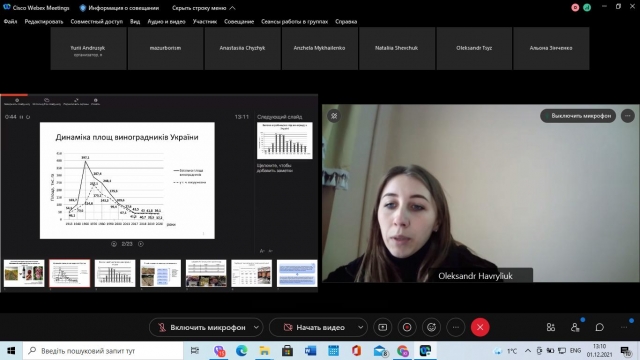Open the Участник menu

[204, 22]
